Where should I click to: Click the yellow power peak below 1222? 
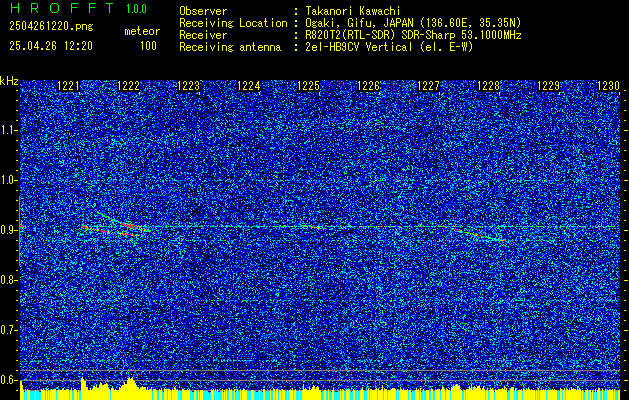(130, 383)
